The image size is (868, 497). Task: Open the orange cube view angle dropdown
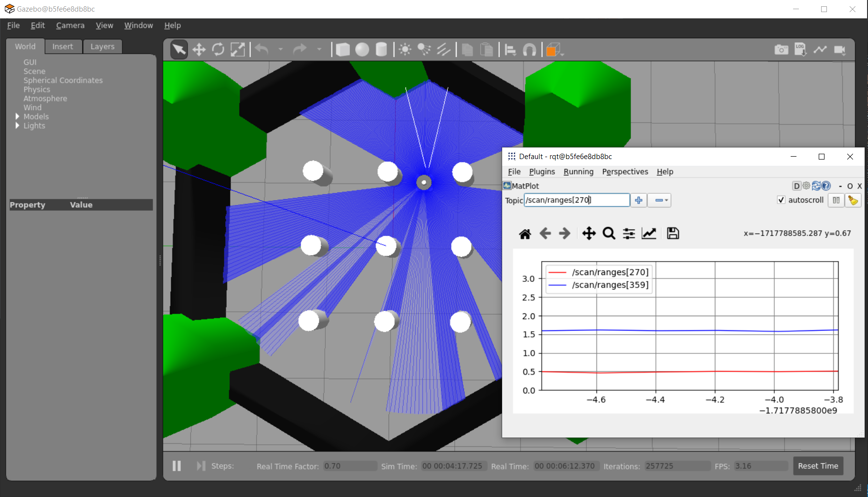pyautogui.click(x=555, y=49)
